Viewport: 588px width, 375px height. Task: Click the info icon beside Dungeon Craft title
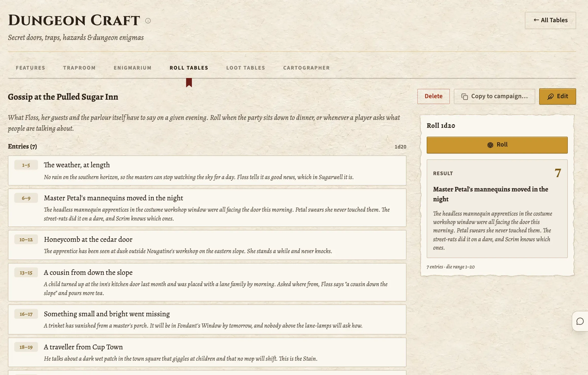point(148,21)
